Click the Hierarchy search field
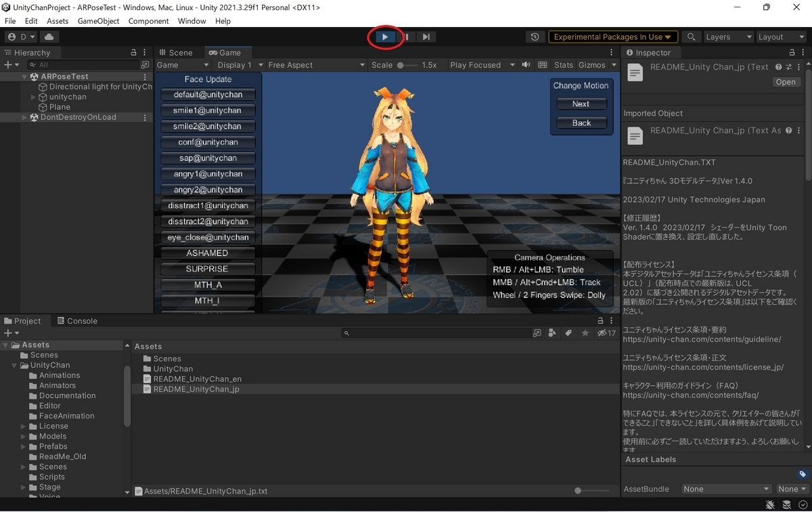 point(83,65)
